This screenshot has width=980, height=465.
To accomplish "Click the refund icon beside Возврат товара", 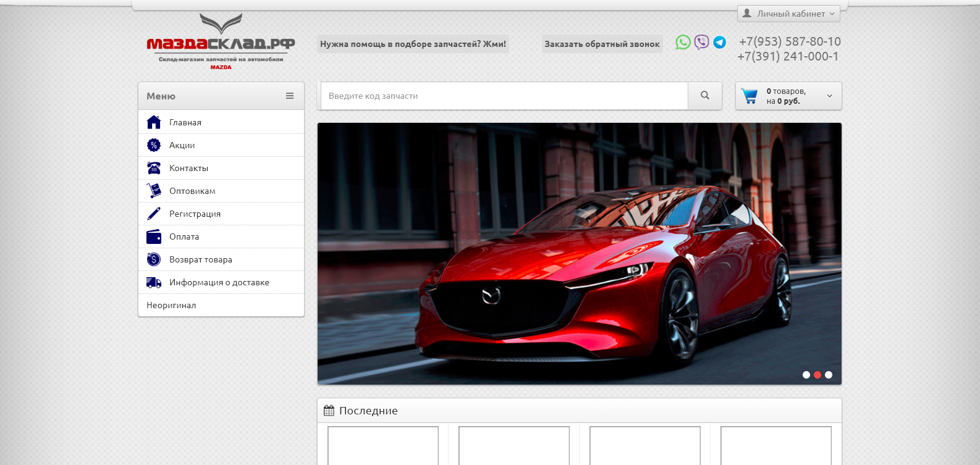I will click(x=154, y=259).
